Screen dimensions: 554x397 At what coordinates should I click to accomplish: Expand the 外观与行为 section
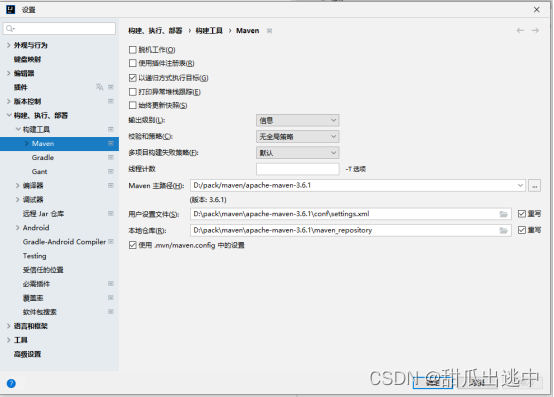[8, 45]
